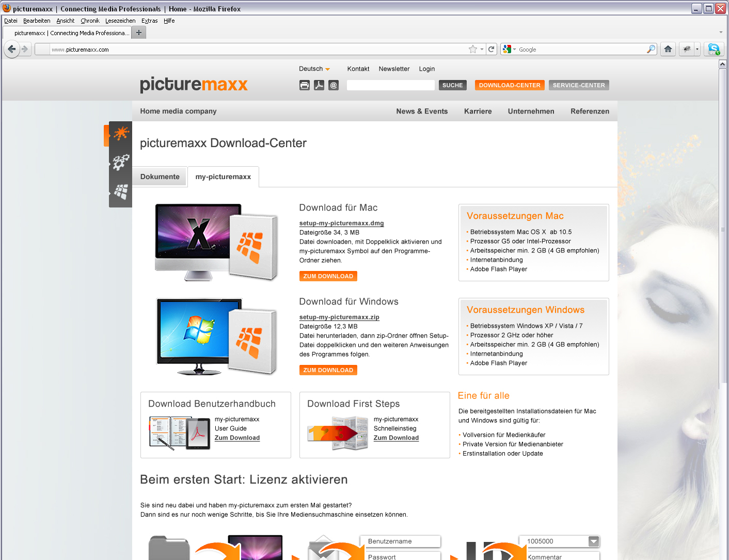Open the gears sidebar icon
This screenshot has width=729, height=560.
(x=121, y=162)
